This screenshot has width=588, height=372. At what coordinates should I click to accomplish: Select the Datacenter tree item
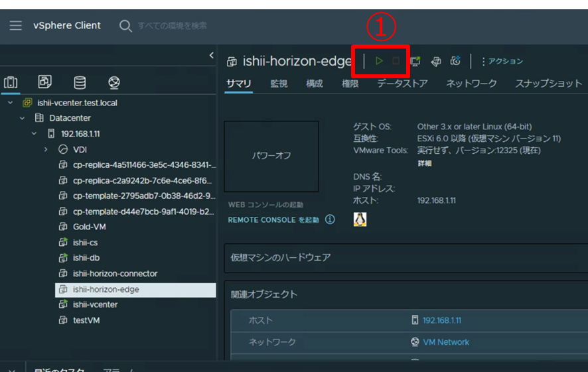pyautogui.click(x=70, y=118)
